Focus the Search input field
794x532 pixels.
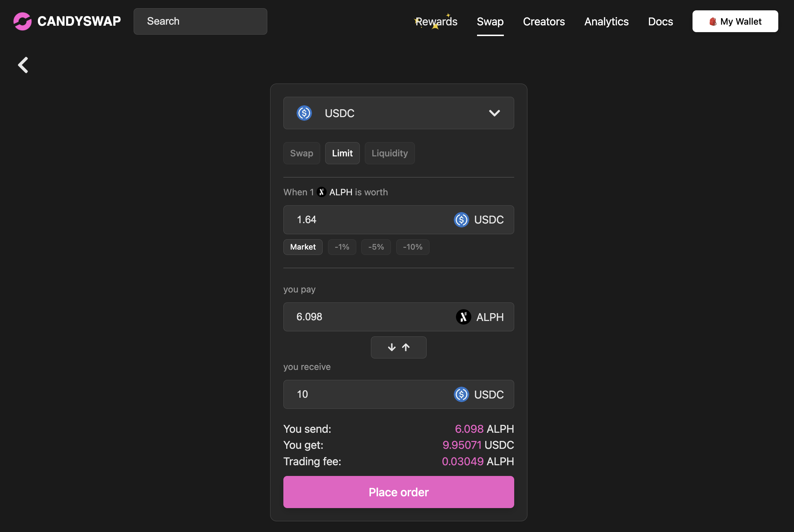200,21
